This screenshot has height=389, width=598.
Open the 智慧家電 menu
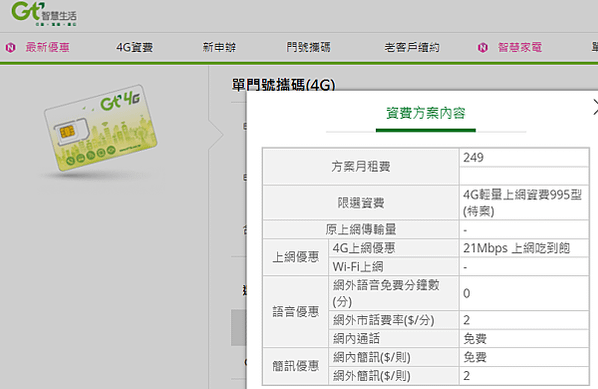(520, 47)
